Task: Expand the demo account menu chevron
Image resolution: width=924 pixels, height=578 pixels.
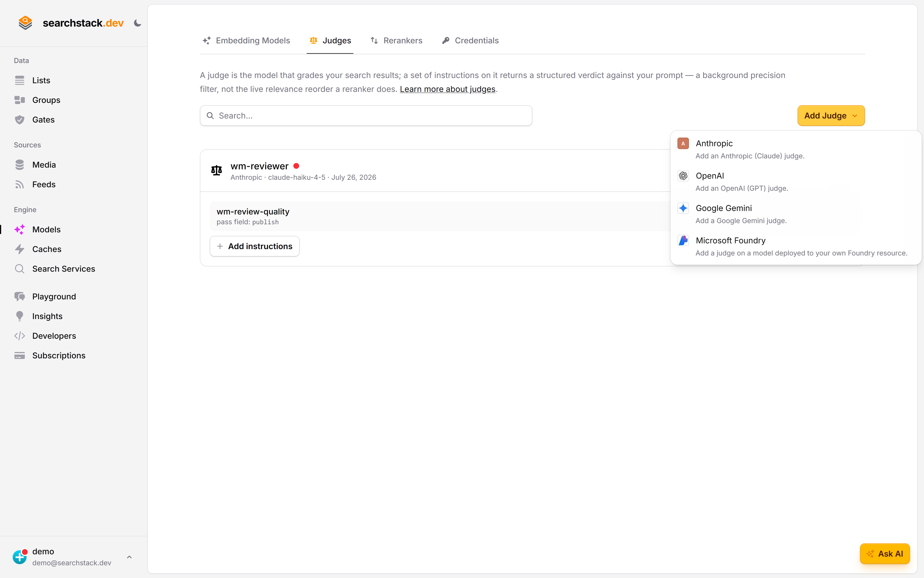Action: point(129,557)
